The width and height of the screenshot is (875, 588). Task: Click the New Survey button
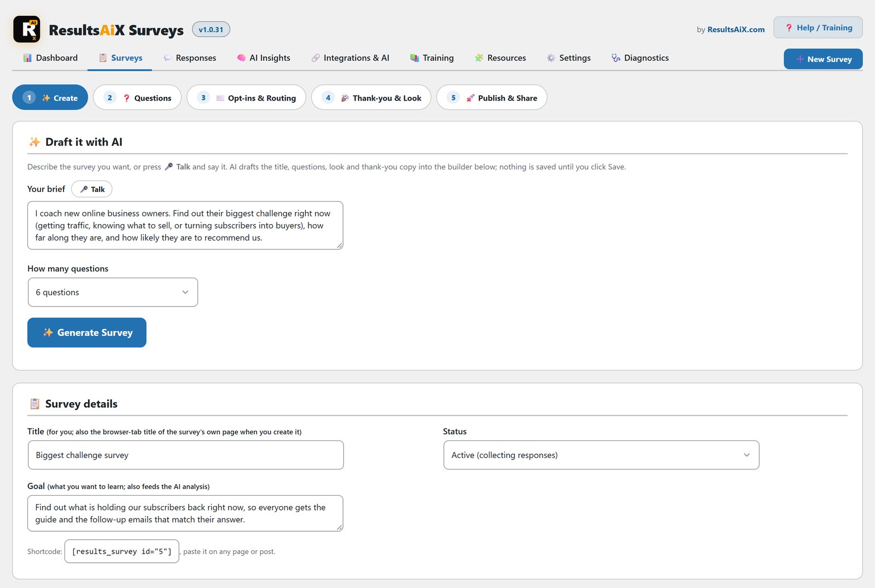823,59
